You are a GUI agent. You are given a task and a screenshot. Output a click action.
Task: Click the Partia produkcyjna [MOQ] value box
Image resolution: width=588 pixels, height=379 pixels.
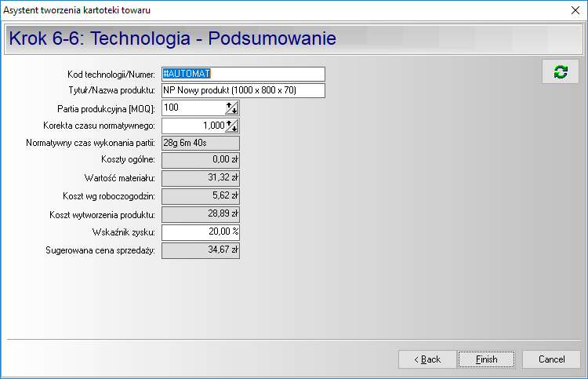192,108
